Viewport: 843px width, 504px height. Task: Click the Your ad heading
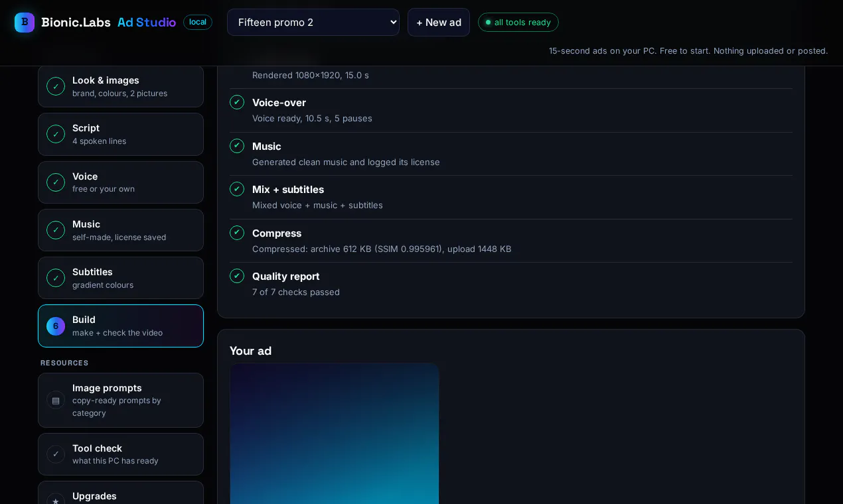251,351
